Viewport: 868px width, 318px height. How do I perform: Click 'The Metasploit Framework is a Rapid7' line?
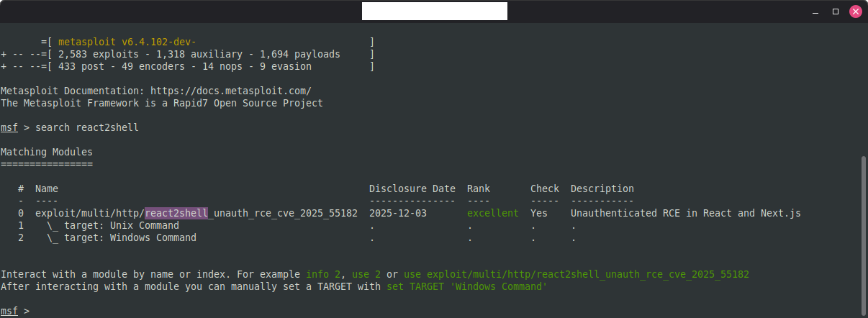tap(162, 104)
